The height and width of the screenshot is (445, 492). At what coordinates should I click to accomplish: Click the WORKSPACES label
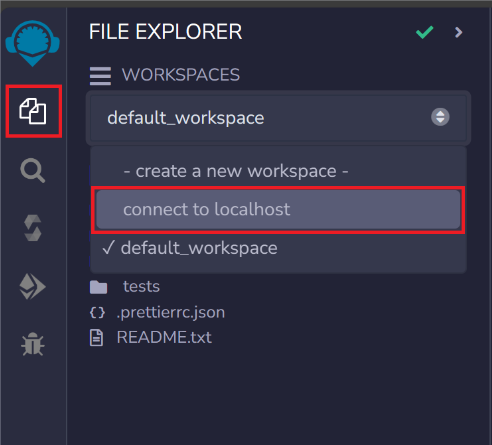[181, 75]
